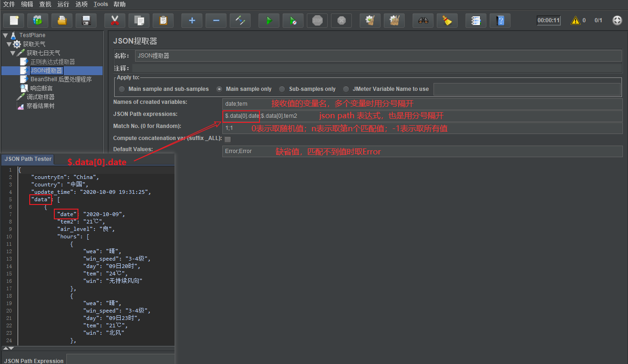Collapse the 获取七日天气 sampler node
The image size is (628, 364).
pos(13,53)
